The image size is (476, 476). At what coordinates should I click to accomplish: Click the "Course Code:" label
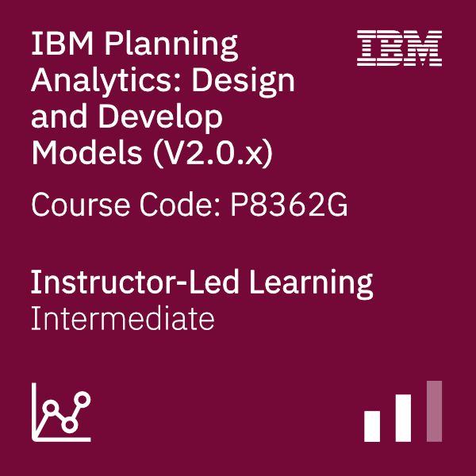click(x=126, y=205)
